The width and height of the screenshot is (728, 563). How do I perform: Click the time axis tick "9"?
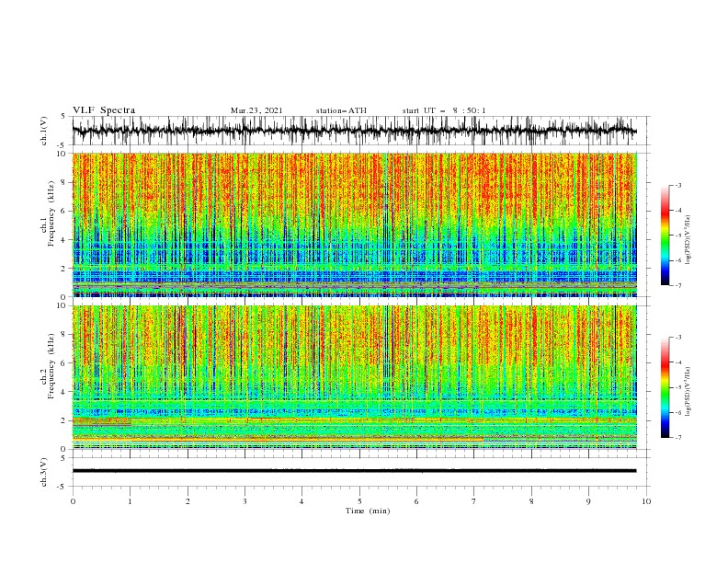pos(588,501)
